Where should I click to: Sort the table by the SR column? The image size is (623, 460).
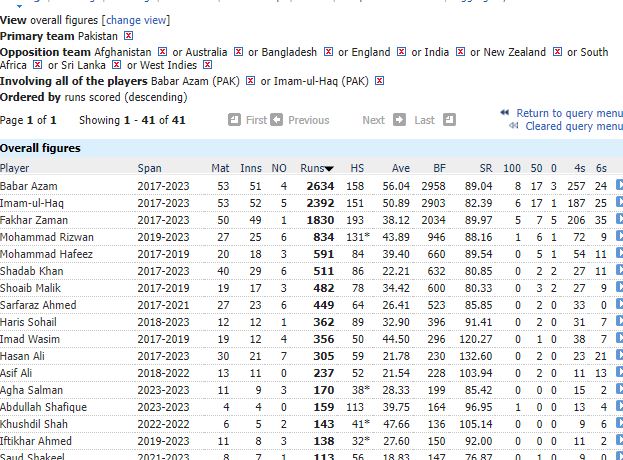click(484, 168)
